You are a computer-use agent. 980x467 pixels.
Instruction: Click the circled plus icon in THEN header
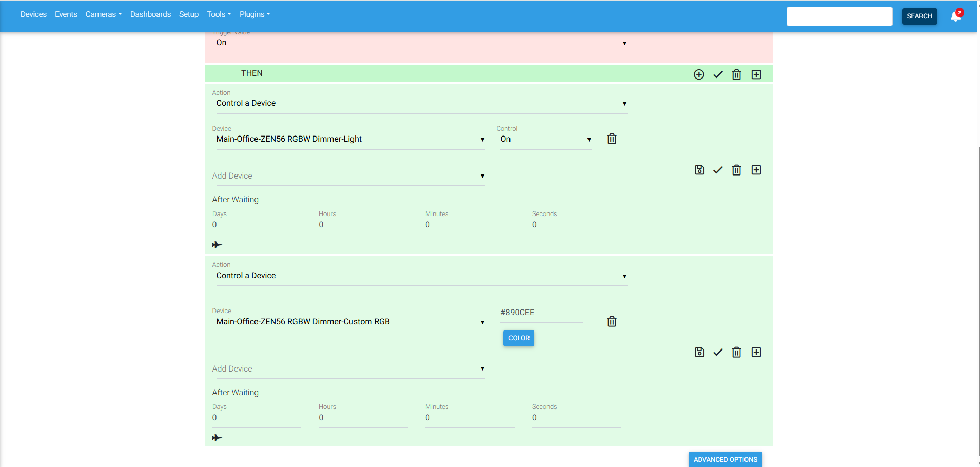pos(699,74)
